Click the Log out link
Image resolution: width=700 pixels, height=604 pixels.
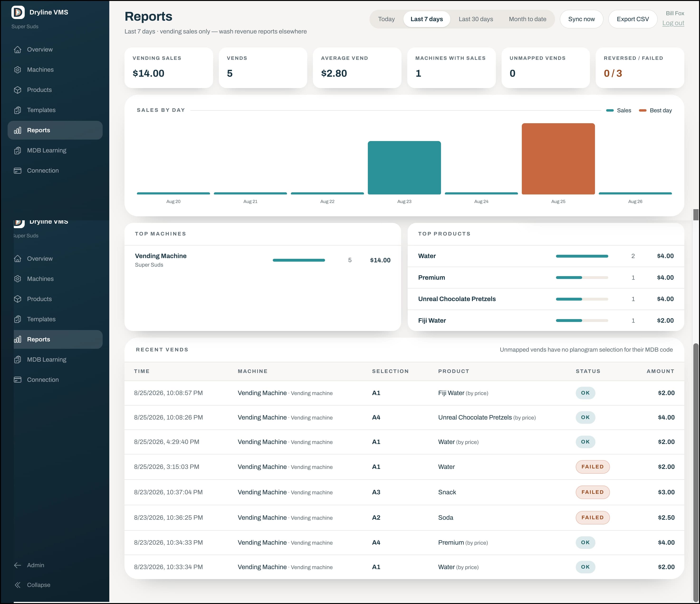pyautogui.click(x=673, y=23)
